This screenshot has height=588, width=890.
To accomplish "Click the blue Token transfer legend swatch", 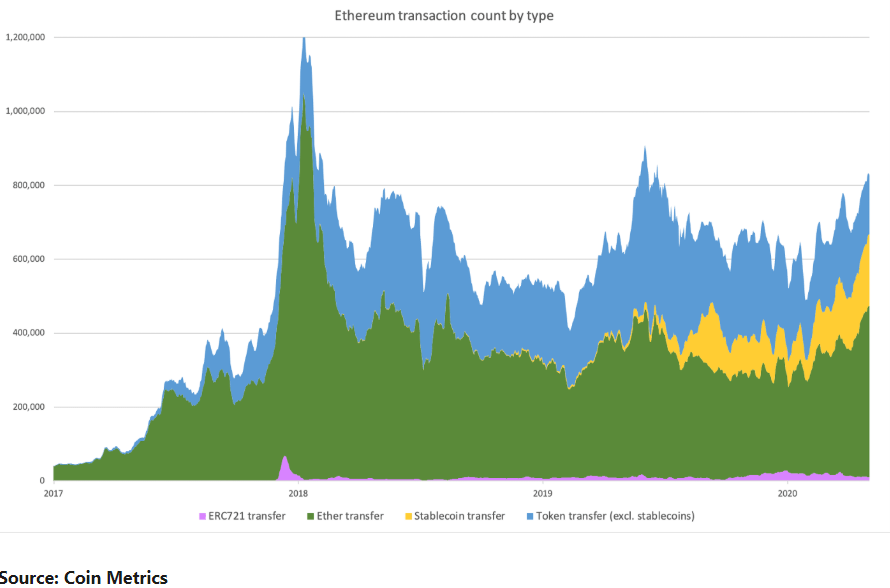I will pyautogui.click(x=529, y=516).
